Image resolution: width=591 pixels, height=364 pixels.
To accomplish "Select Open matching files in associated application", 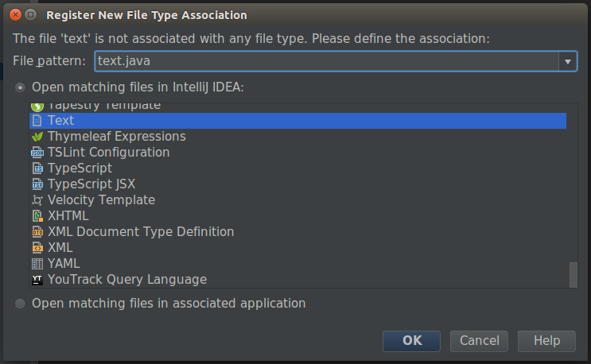I will [21, 304].
